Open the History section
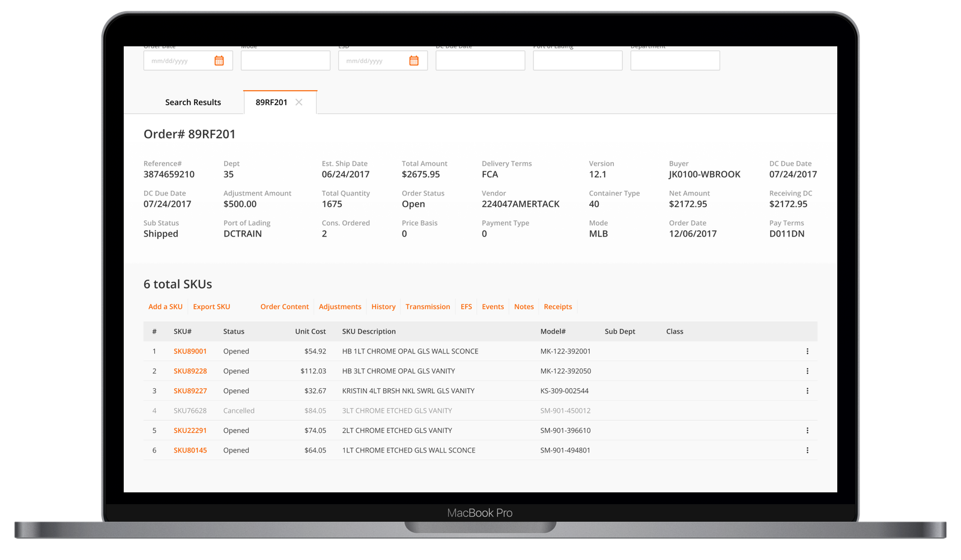961x560 pixels. [x=383, y=307]
